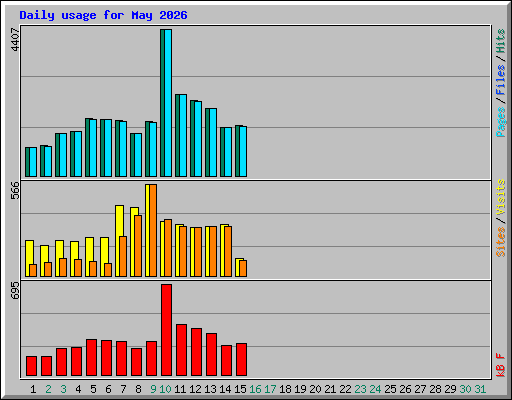Click the 695 KB axis value
The height and width of the screenshot is (400, 512).
pos(15,290)
